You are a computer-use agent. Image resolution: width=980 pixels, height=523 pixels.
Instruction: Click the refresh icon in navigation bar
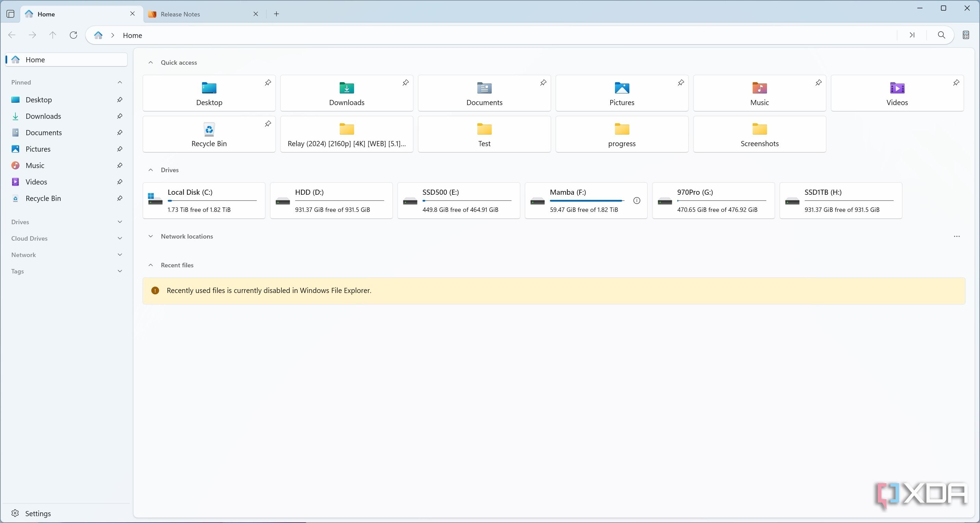(73, 35)
